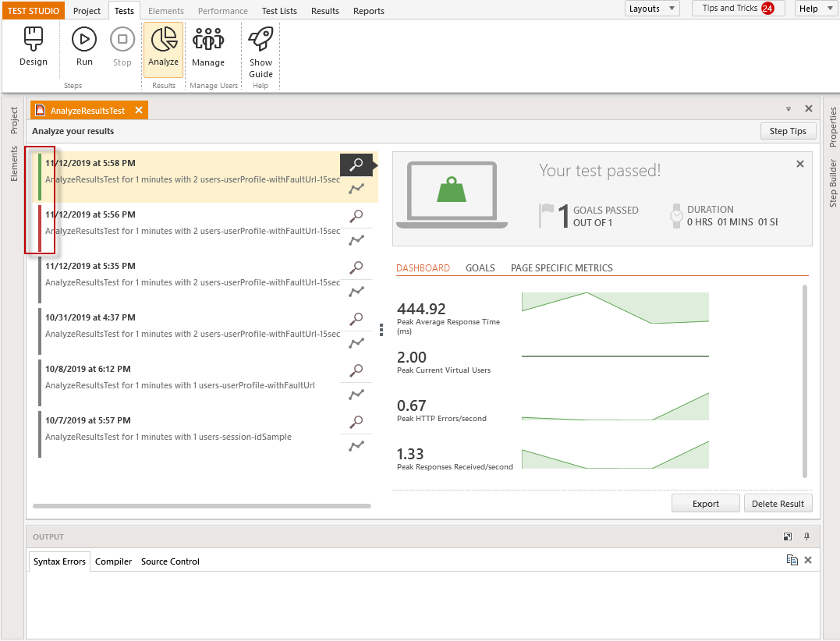
Task: Switch to the Project menu tab
Action: pyautogui.click(x=87, y=11)
